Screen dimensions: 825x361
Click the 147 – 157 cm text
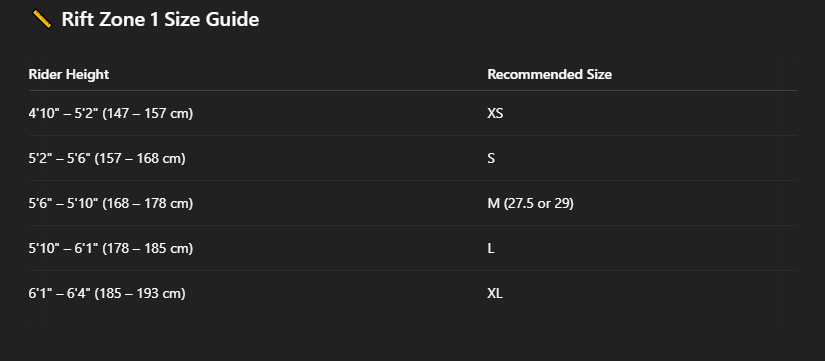click(x=147, y=113)
